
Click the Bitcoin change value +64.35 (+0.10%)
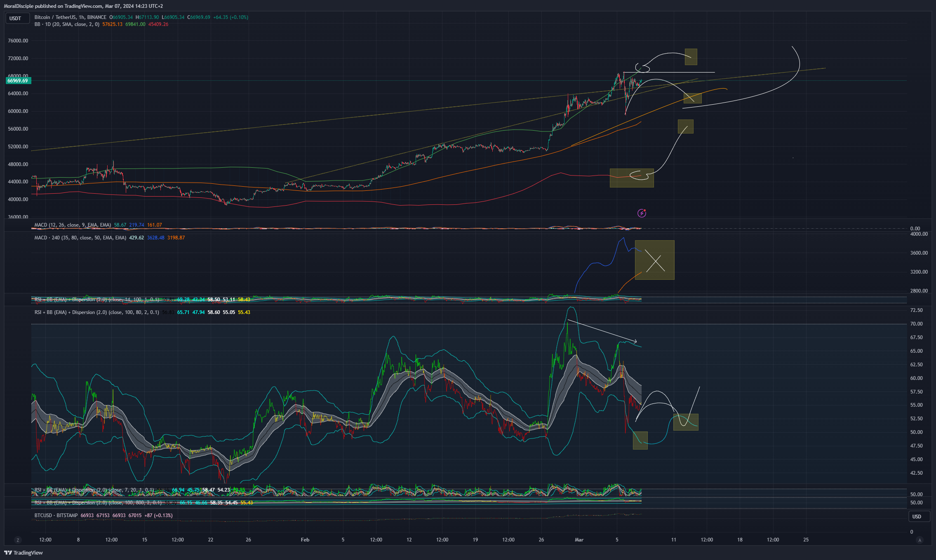[x=230, y=17]
